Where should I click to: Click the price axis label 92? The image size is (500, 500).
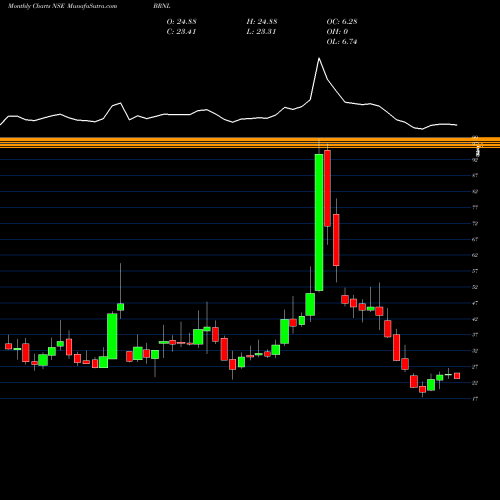point(475,160)
